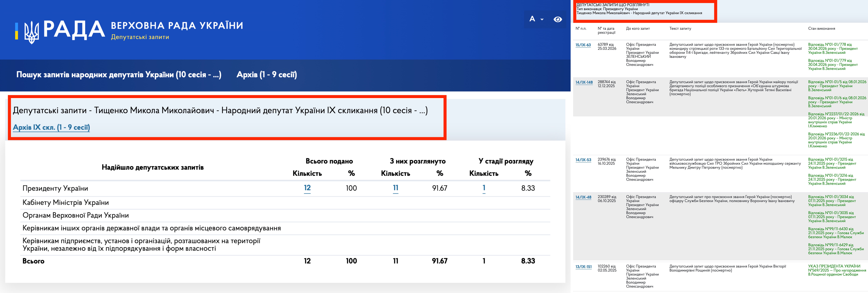Image resolution: width=868 pixels, height=293 pixels.
Task: Click the 'Кабінету Міністрів України' row label
Action: pyautogui.click(x=66, y=203)
